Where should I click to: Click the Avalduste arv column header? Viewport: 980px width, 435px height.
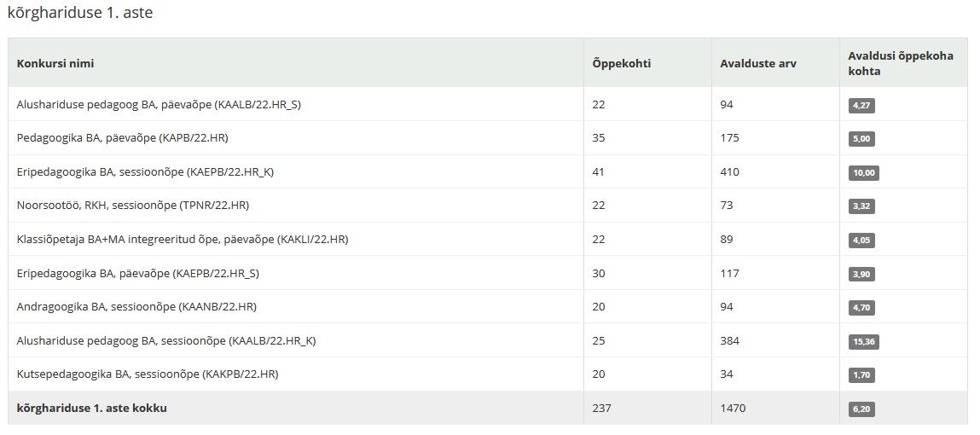click(758, 63)
